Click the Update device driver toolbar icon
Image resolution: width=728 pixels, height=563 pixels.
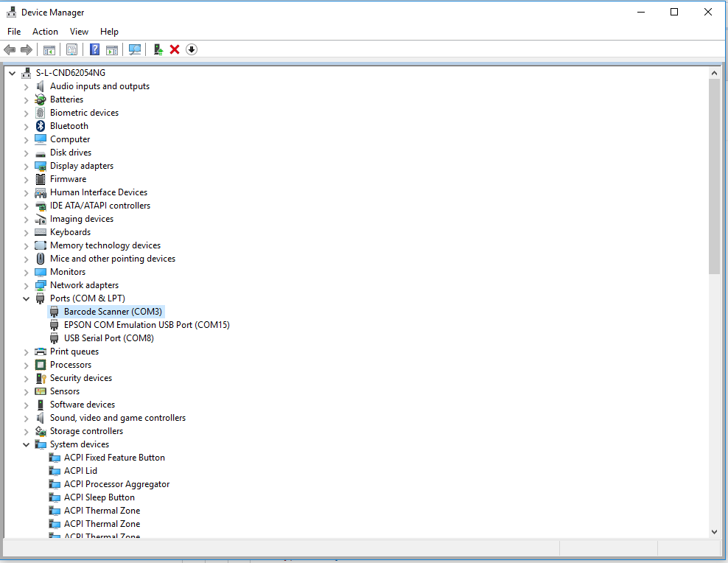(158, 49)
